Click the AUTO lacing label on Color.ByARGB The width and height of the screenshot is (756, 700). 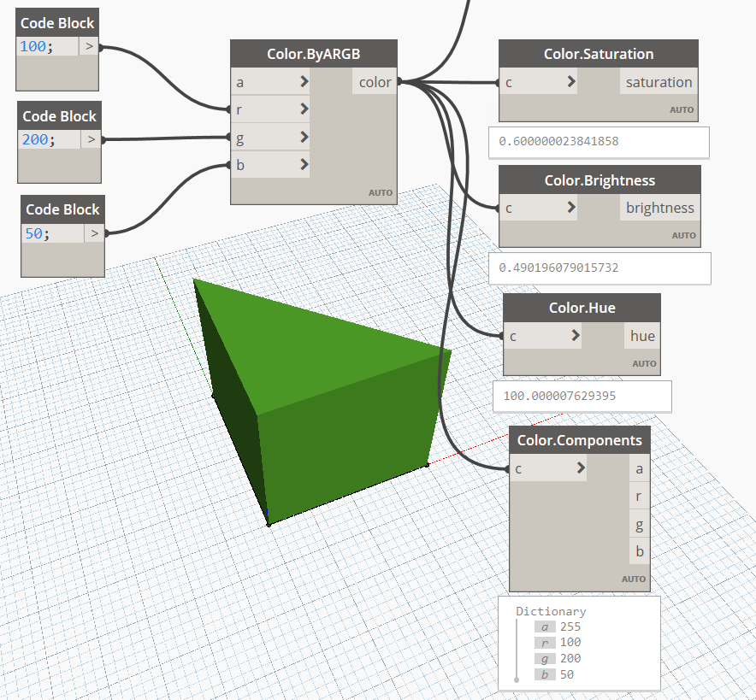(x=381, y=192)
